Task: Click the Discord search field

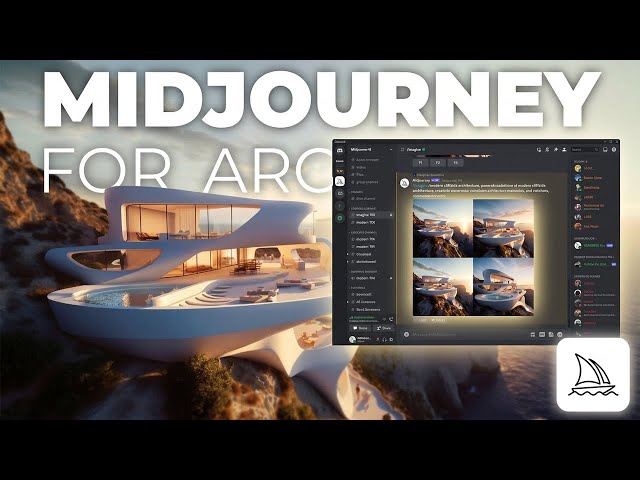Action: 585,150
